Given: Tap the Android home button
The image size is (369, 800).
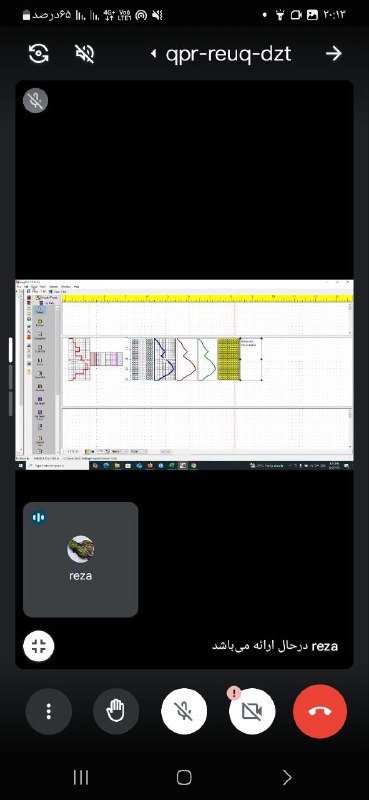Looking at the screenshot, I should [x=184, y=777].
